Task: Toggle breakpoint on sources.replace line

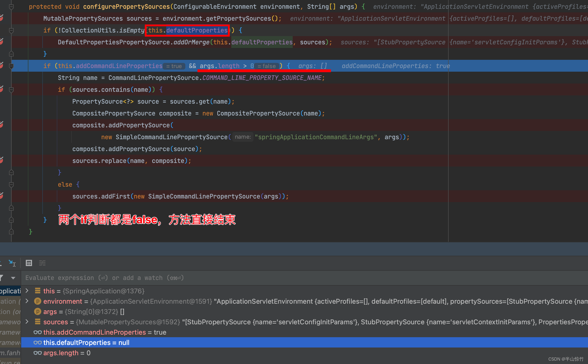Action: coord(1,160)
